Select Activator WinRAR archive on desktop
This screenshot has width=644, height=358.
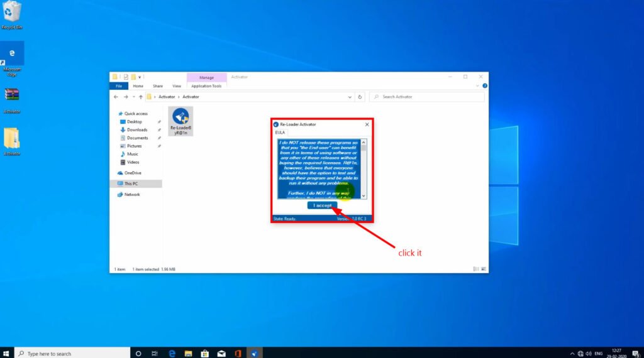[x=12, y=100]
